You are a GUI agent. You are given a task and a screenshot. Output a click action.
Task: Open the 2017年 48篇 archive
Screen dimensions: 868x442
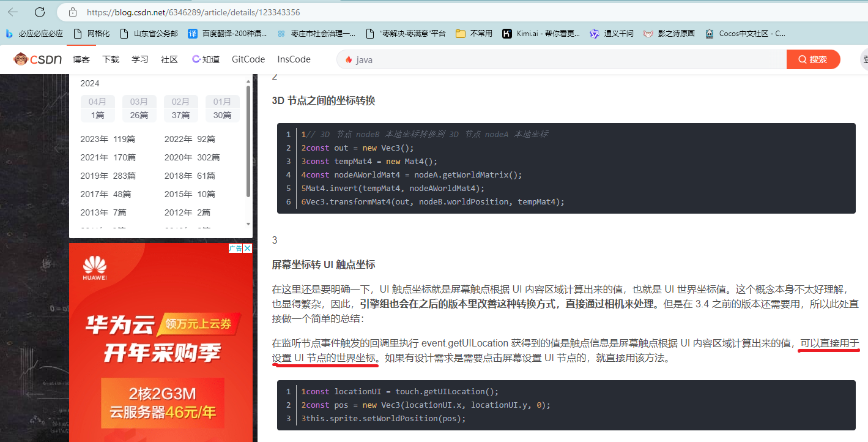point(106,194)
